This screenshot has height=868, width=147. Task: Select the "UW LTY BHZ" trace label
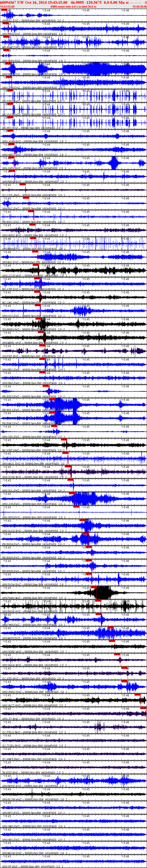(x=34, y=719)
